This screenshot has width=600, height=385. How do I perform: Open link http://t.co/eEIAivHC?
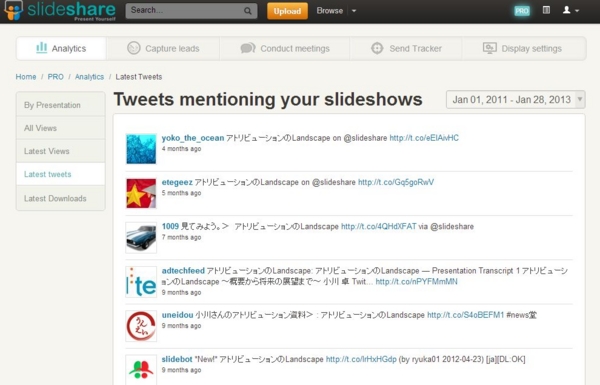424,138
